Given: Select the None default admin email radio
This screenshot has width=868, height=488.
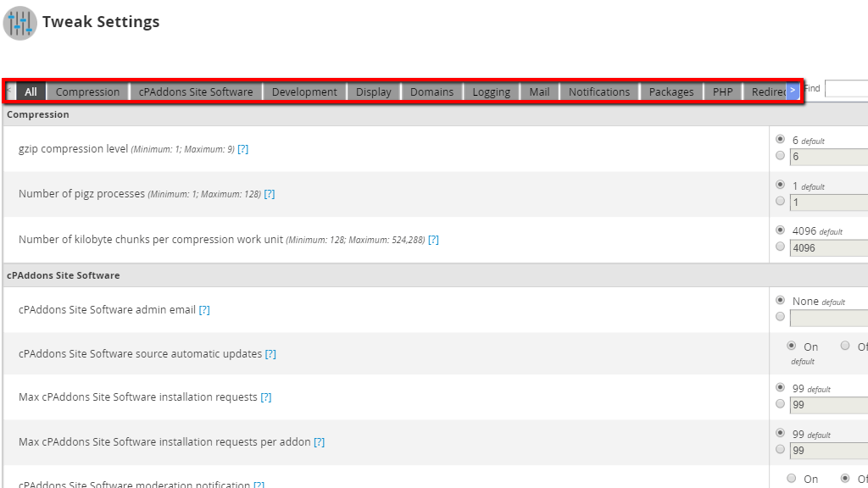Looking at the screenshot, I should [x=781, y=300].
